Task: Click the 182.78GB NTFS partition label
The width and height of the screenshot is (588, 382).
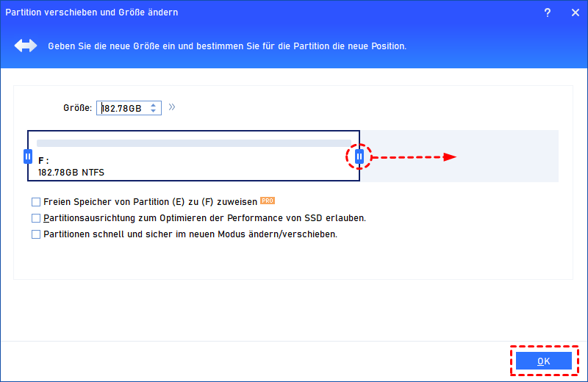Action: pyautogui.click(x=71, y=173)
